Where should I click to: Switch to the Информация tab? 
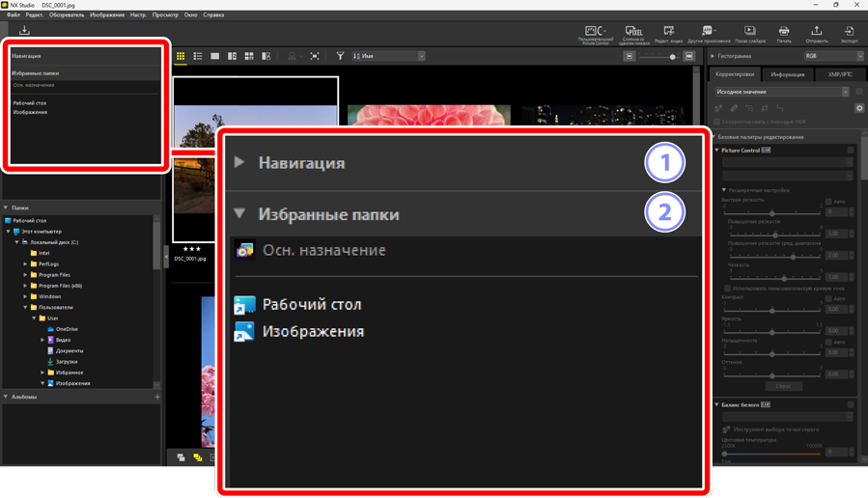click(x=787, y=74)
